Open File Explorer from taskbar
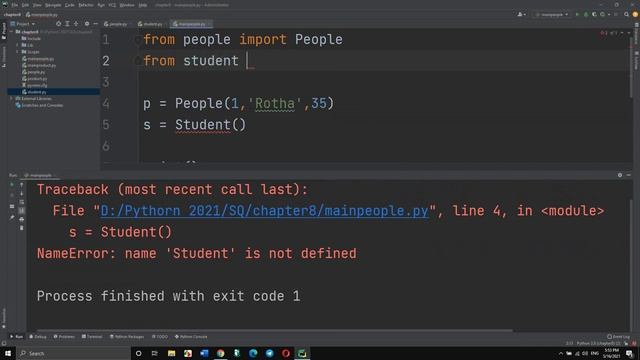Screen dimensions: 640x360 pos(171,353)
